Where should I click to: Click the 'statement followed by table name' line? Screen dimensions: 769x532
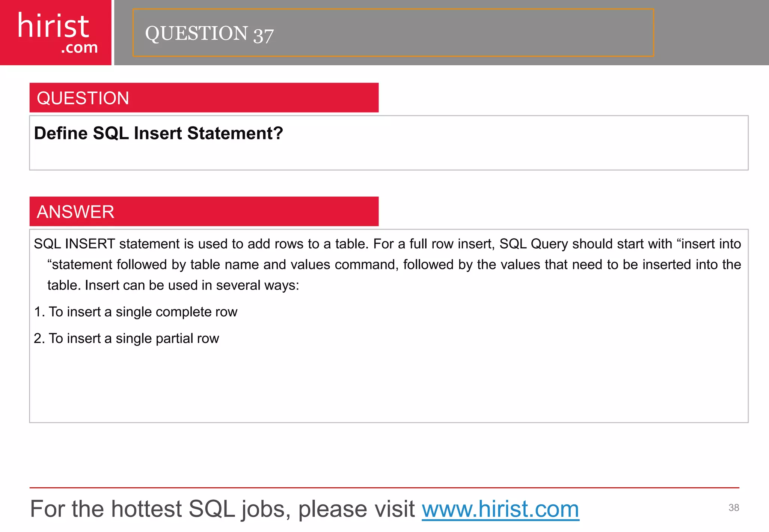coord(394,264)
